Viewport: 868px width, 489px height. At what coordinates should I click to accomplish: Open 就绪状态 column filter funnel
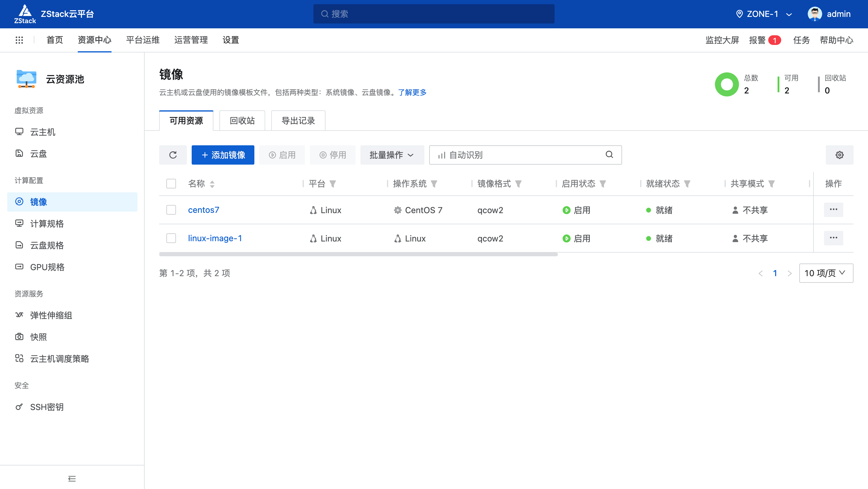tap(687, 184)
